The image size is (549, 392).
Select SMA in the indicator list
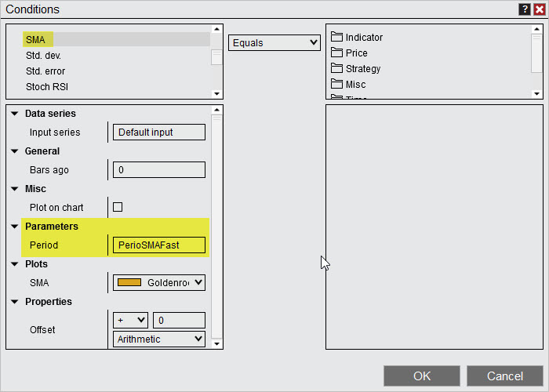tap(116, 39)
